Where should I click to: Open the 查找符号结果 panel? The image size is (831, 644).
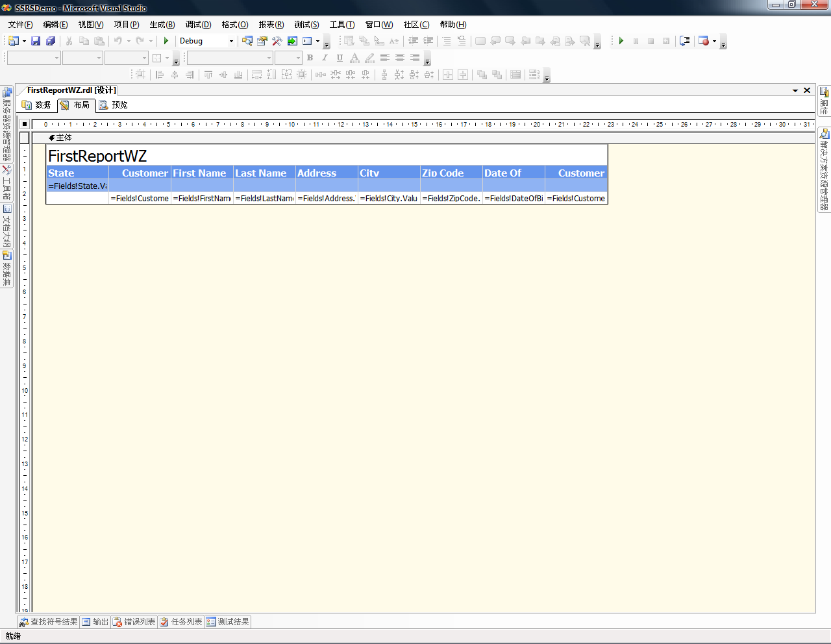pyautogui.click(x=49, y=622)
